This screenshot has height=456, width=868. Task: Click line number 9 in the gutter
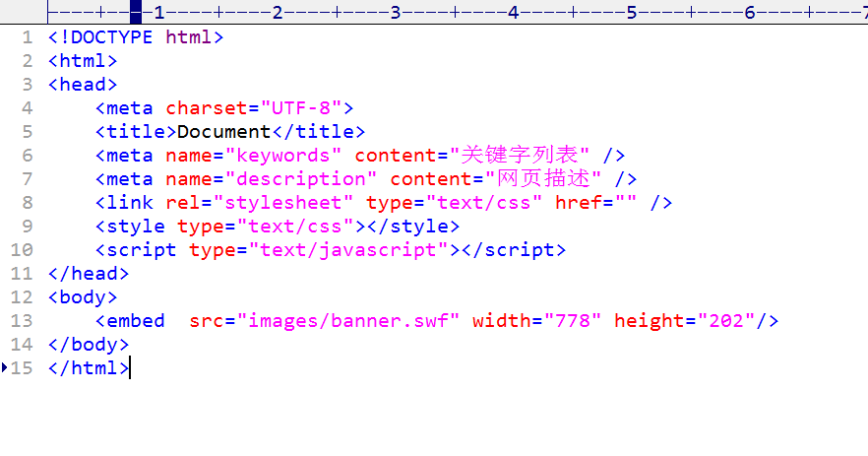tap(28, 227)
